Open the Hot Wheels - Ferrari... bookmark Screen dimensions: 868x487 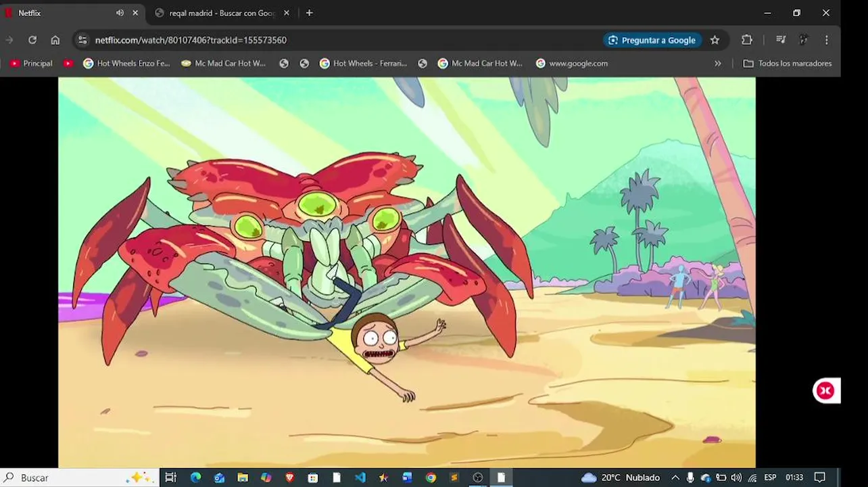(x=363, y=63)
